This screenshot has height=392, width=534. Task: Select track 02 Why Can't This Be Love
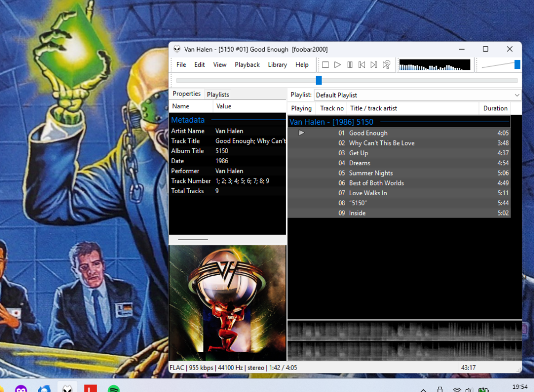click(x=399, y=143)
